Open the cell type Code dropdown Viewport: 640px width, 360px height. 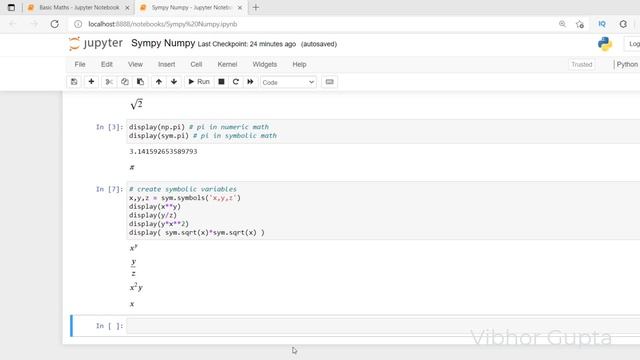(288, 82)
